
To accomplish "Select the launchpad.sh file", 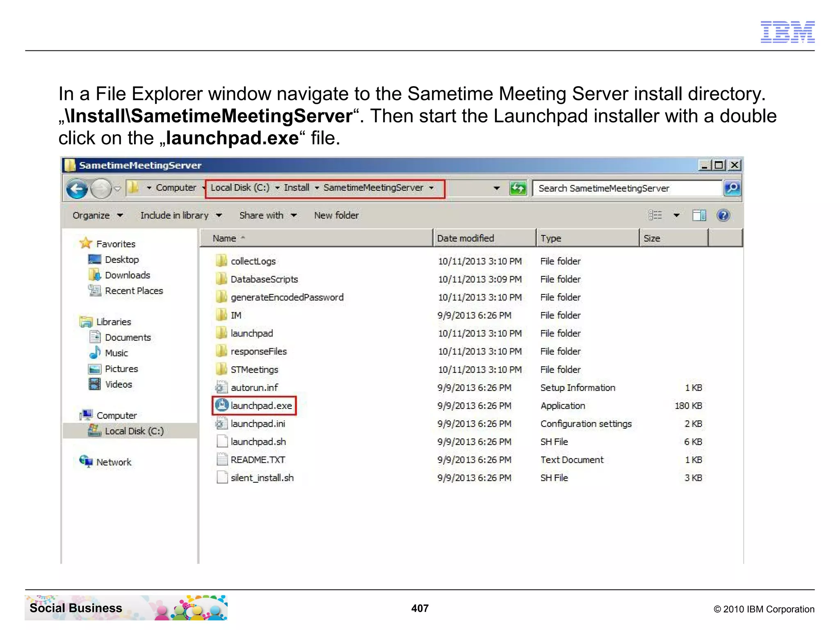I will click(258, 442).
